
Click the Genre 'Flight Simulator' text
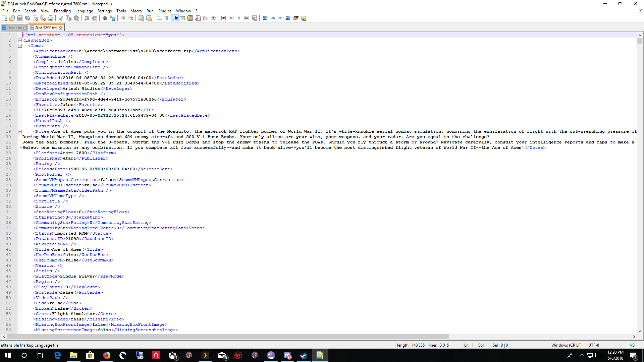click(x=73, y=314)
